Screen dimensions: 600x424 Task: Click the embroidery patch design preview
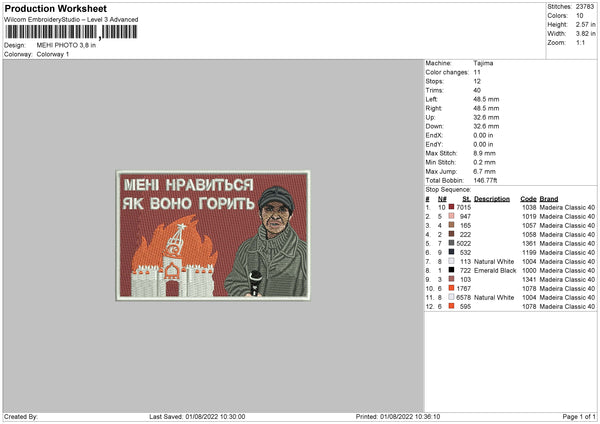pos(213,235)
